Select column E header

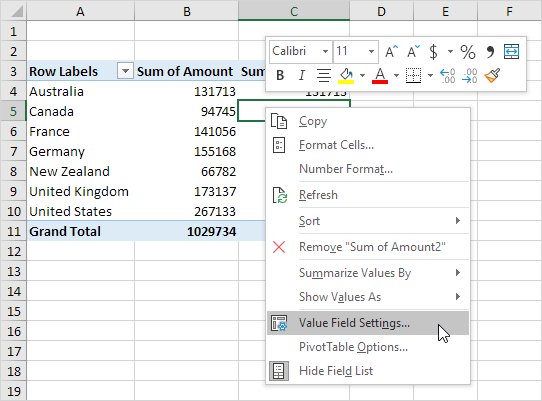tap(446, 11)
